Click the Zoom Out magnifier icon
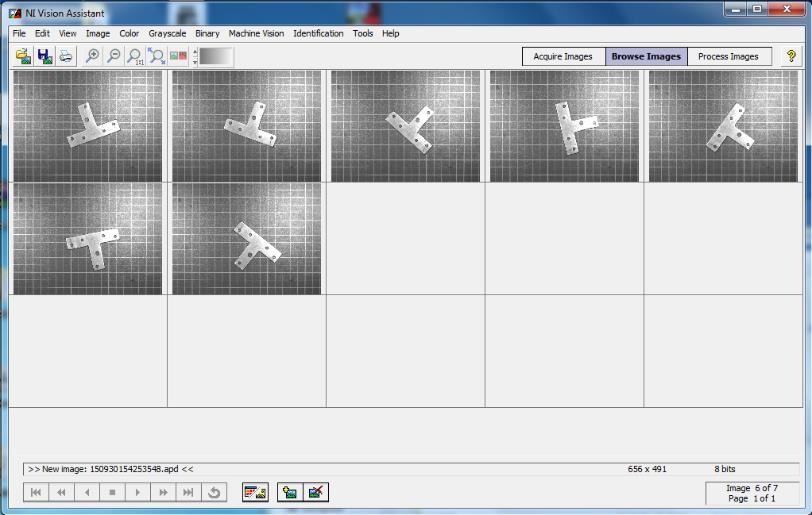The width and height of the screenshot is (812, 515). (x=113, y=56)
